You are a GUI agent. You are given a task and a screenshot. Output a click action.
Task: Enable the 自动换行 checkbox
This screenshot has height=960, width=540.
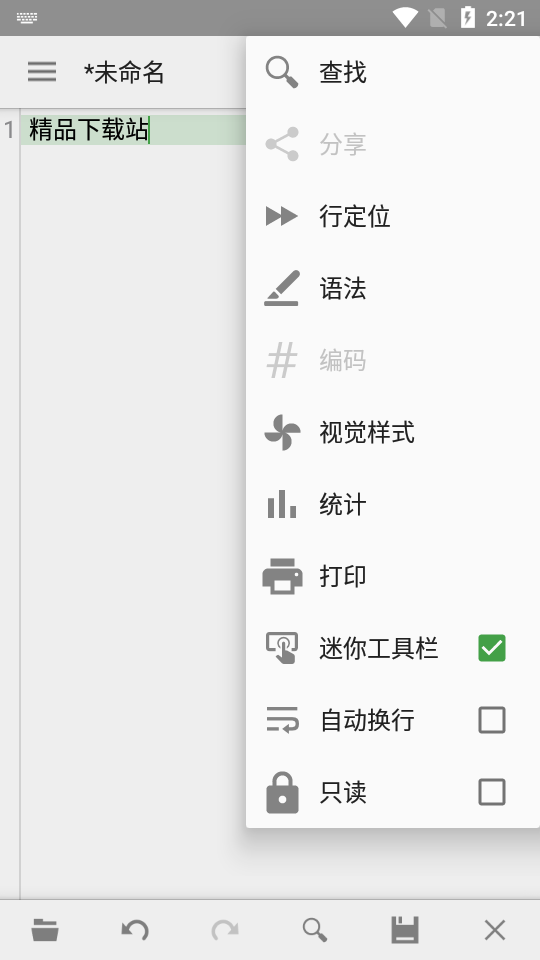(492, 720)
